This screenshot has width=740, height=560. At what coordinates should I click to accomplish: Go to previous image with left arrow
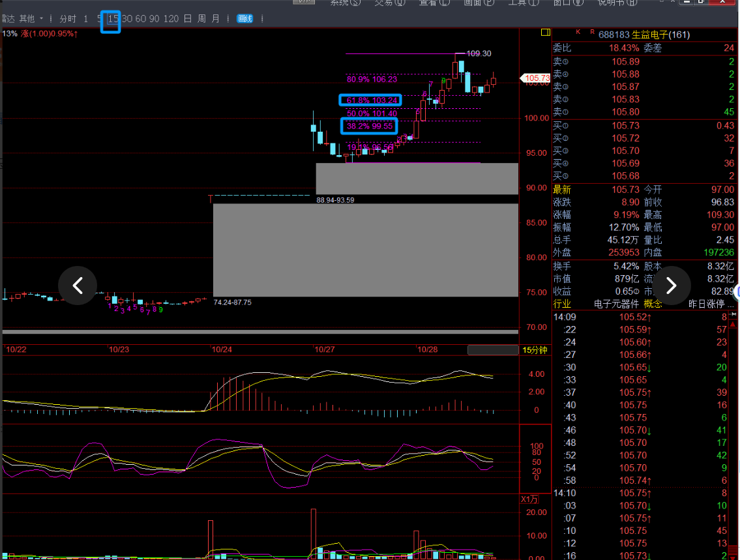[78, 286]
